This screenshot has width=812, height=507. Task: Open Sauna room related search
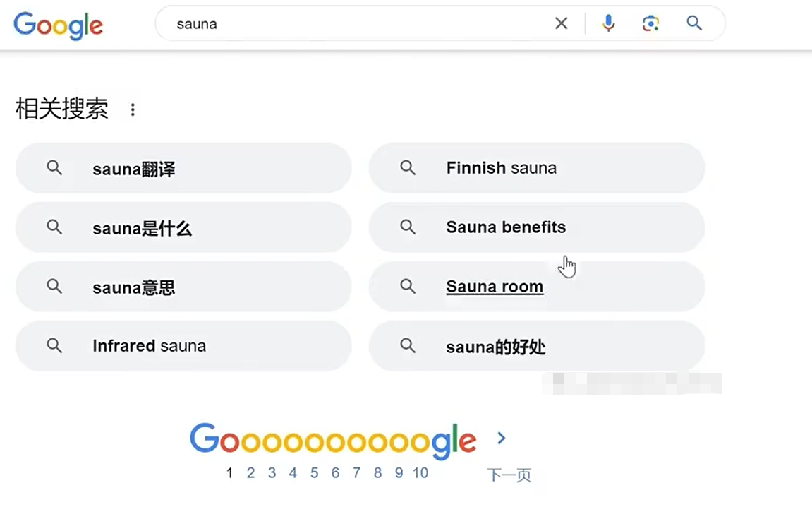coord(536,287)
